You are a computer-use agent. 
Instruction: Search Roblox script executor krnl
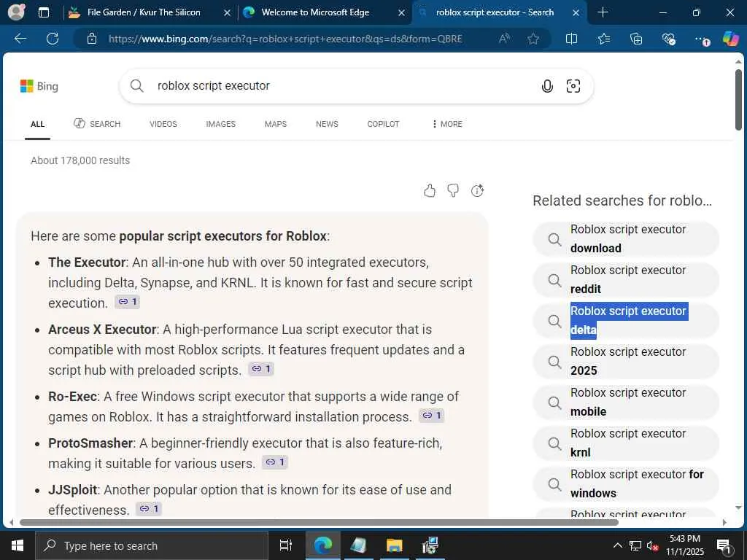[x=625, y=443]
